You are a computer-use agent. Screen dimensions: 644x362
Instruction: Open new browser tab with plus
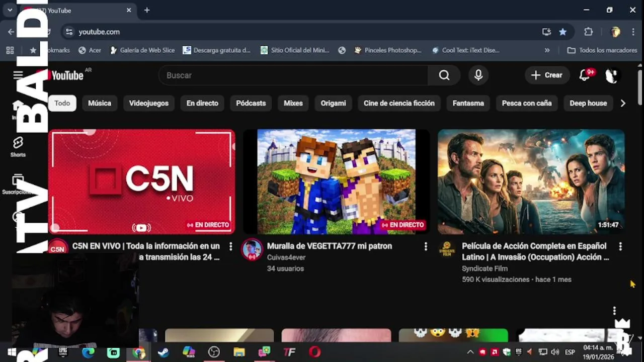(147, 10)
